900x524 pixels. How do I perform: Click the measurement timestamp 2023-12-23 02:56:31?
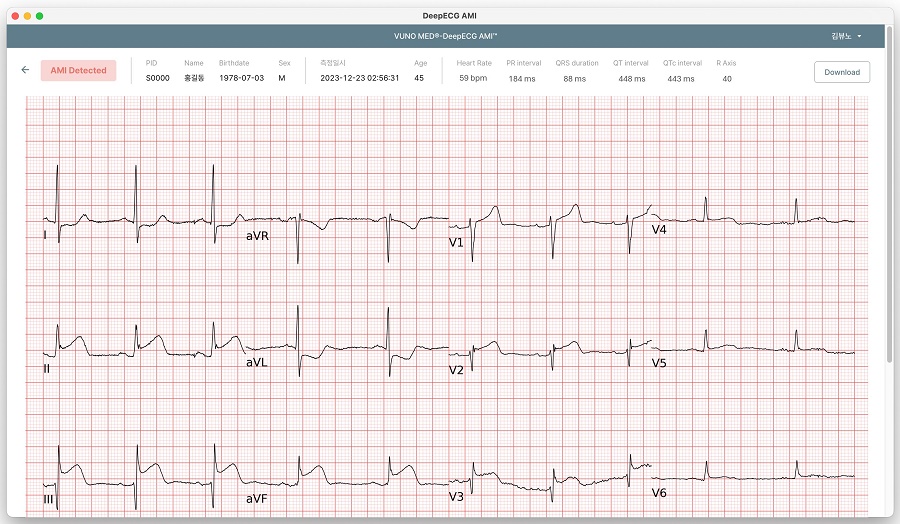[x=360, y=78]
